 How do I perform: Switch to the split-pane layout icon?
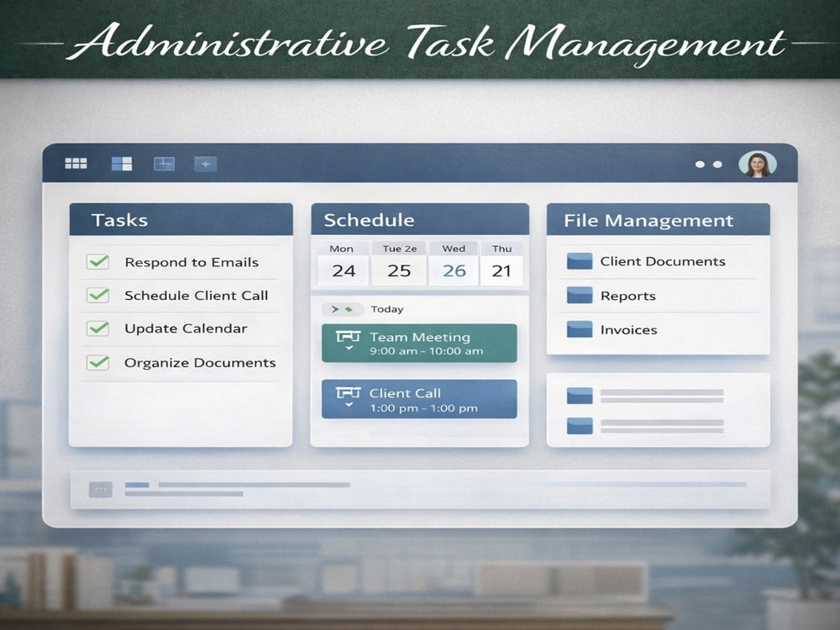pyautogui.click(x=164, y=164)
